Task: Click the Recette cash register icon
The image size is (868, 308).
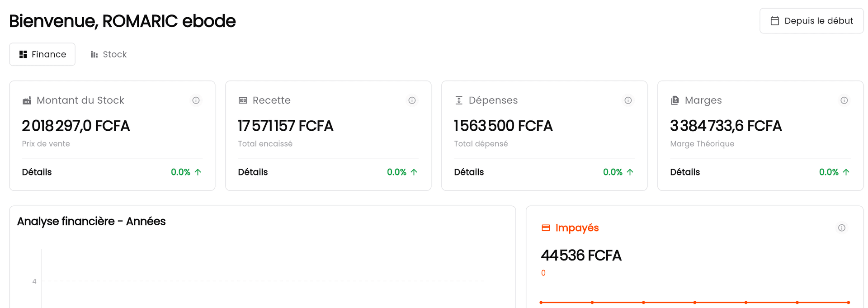Action: pos(243,100)
